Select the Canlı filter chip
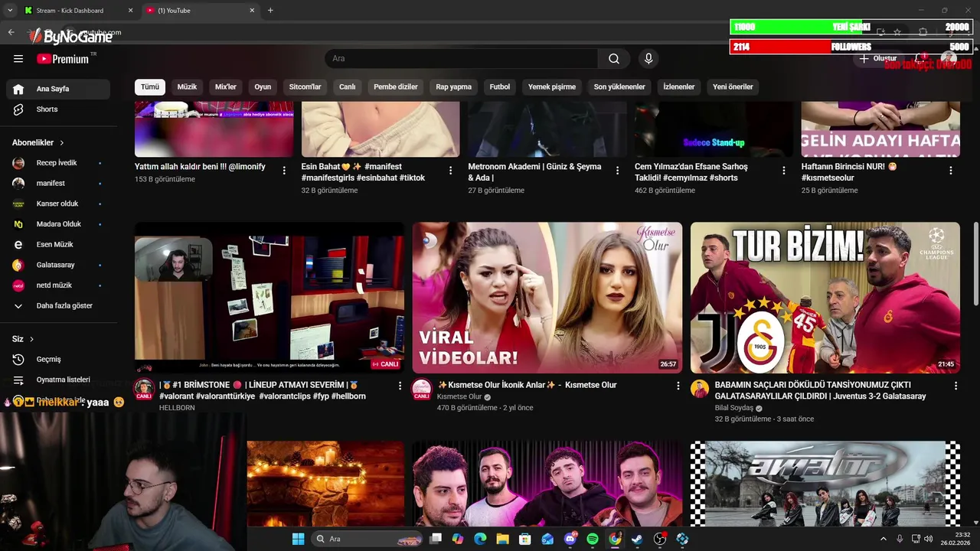Viewport: 980px width, 551px height. click(348, 86)
